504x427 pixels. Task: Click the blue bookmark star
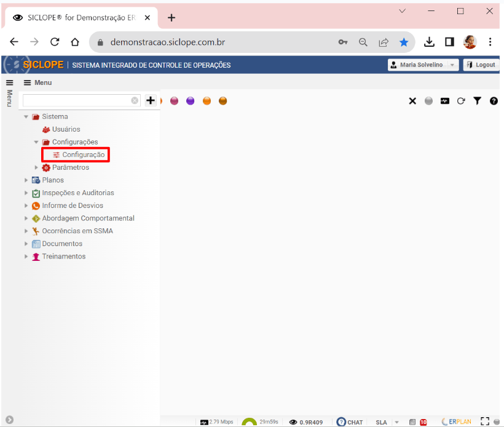click(x=404, y=42)
